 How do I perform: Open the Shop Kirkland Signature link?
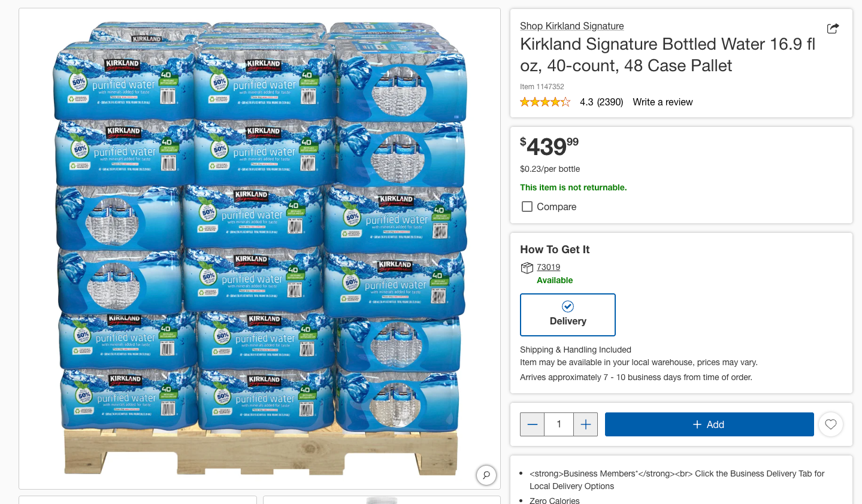[x=571, y=26]
